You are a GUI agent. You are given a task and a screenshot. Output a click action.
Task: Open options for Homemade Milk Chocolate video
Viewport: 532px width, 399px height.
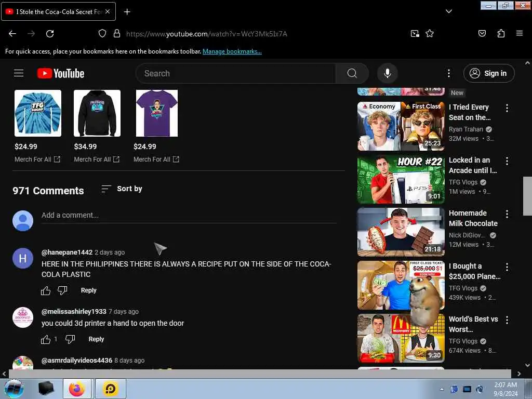point(507,214)
